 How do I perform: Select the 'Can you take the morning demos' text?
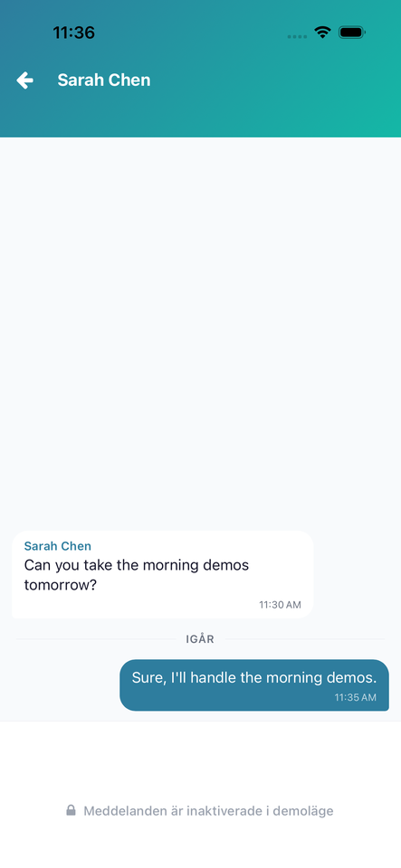click(137, 566)
